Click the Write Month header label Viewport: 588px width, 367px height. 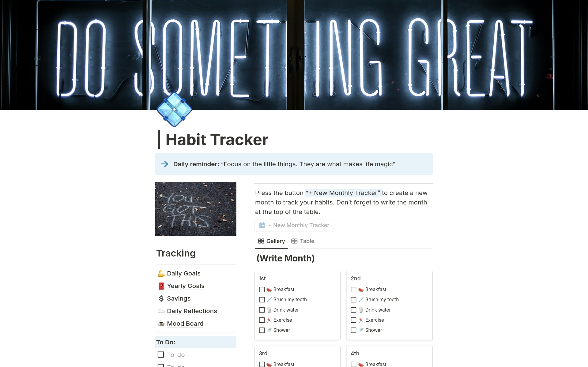(285, 258)
